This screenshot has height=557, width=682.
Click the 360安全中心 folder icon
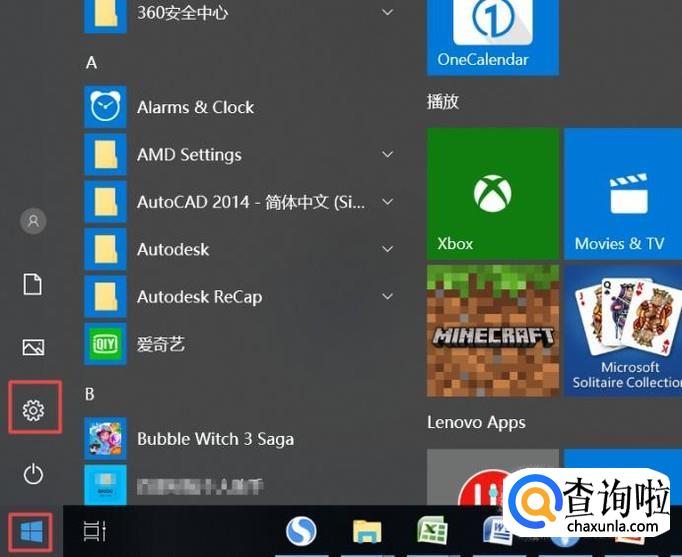tap(105, 16)
